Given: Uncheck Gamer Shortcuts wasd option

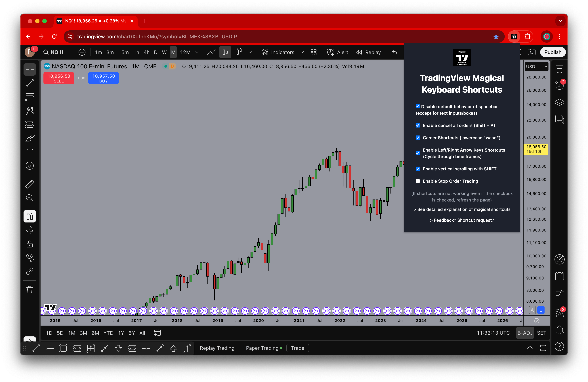Looking at the screenshot, I should (x=418, y=138).
